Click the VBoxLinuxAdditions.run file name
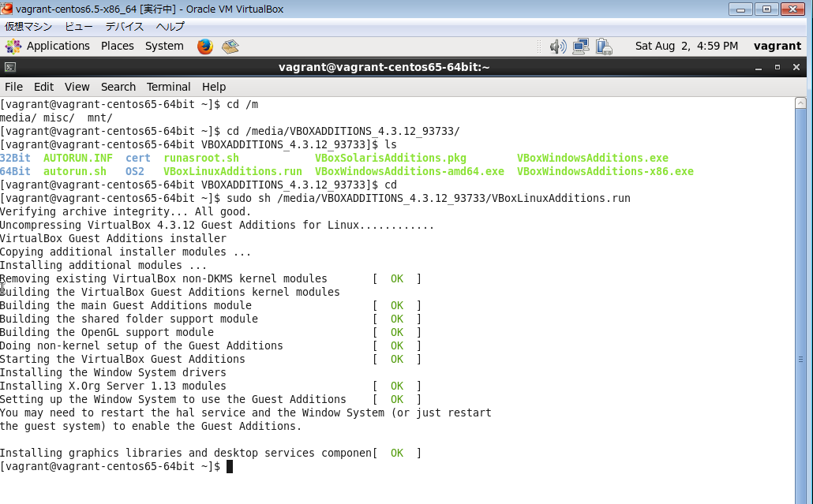 pyautogui.click(x=233, y=171)
